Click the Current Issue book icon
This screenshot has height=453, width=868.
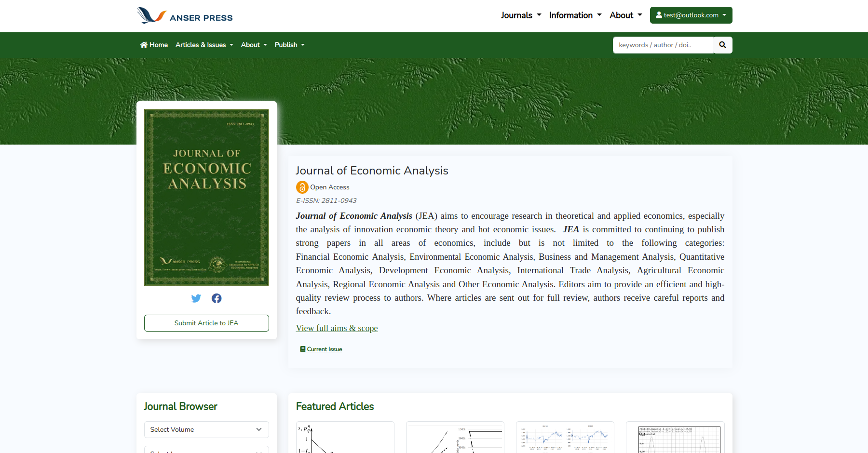302,348
